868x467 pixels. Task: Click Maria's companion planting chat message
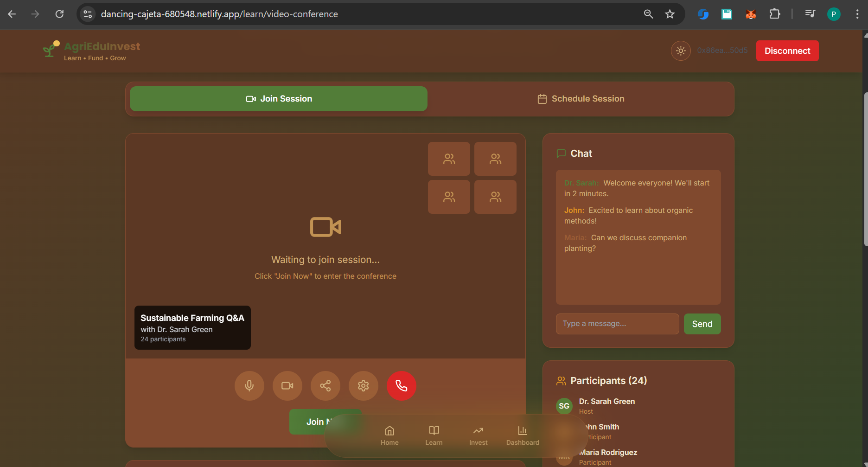pos(638,243)
